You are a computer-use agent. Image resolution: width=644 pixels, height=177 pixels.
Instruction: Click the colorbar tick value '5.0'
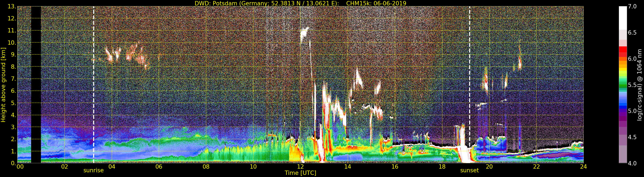click(632, 111)
